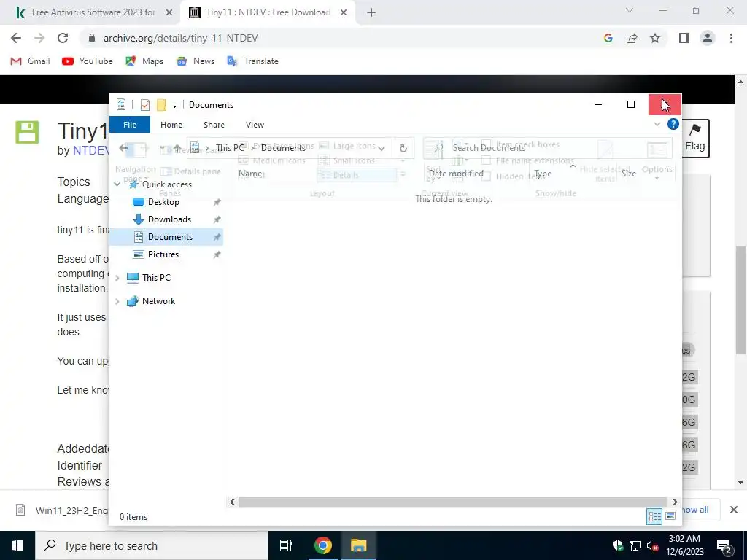Open the taskbar notification center icon
Image resolution: width=747 pixels, height=560 pixels.
(x=724, y=546)
